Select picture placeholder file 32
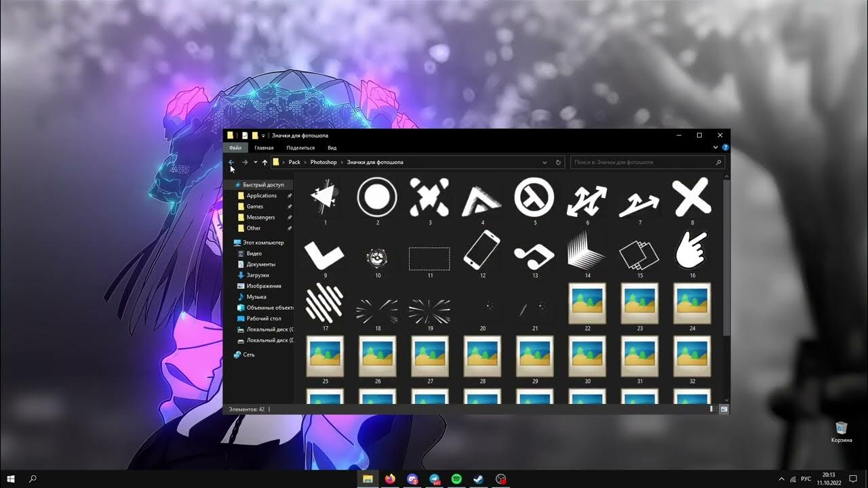Image resolution: width=868 pixels, height=488 pixels. coord(692,356)
